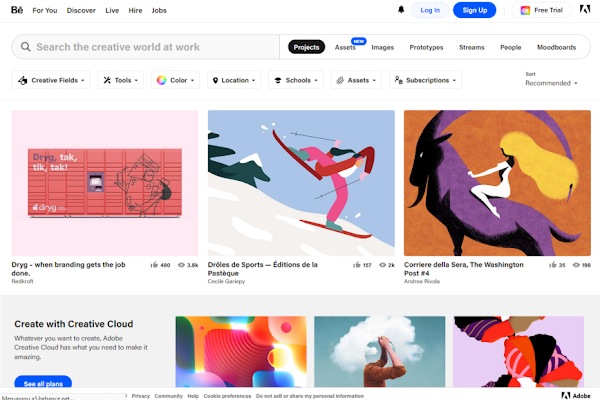Expand the Assets filter dropdown
The image size is (600, 400).
356,80
